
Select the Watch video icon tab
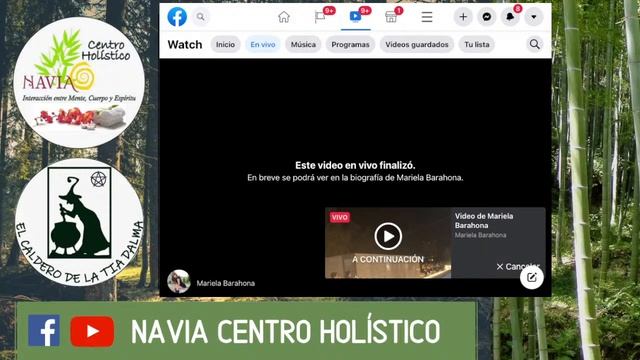pyautogui.click(x=356, y=16)
